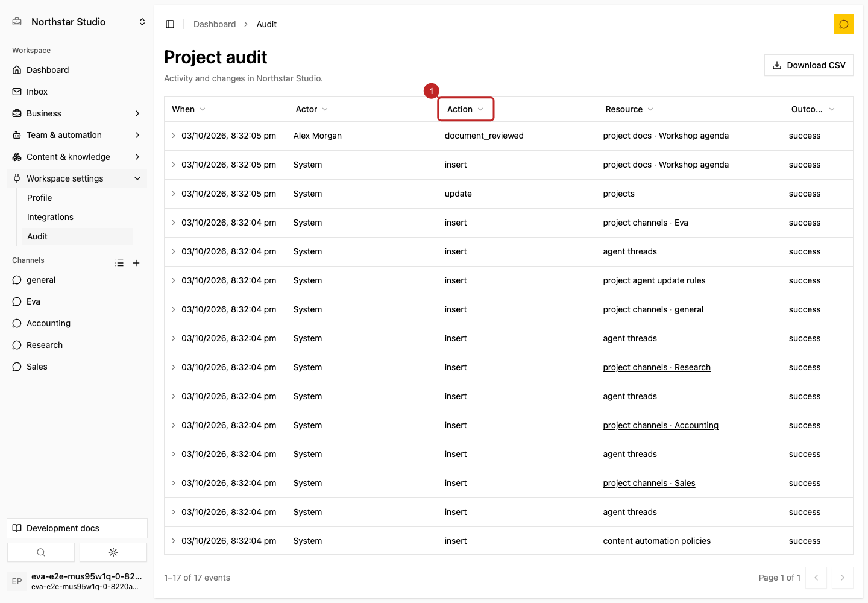Open project channels · Research link
Viewport: 868px width, 603px height.
tap(657, 367)
